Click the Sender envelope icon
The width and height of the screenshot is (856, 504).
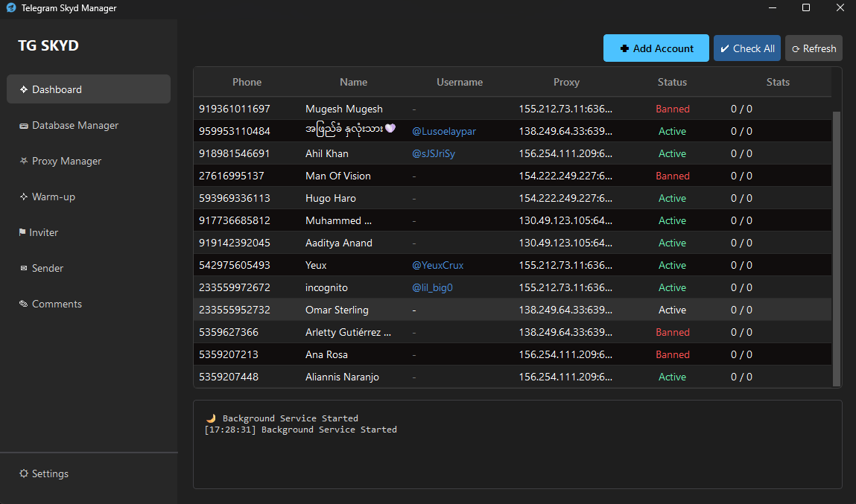tap(25, 269)
